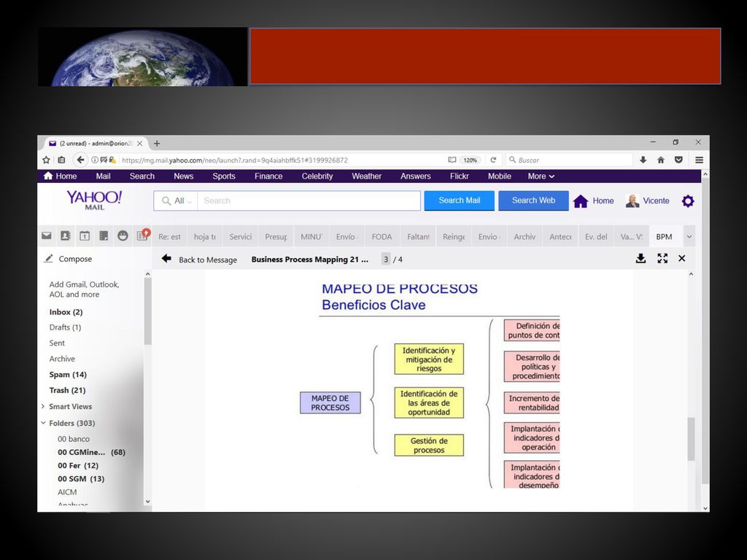Click the Yahoo Mail logo

pos(94,201)
